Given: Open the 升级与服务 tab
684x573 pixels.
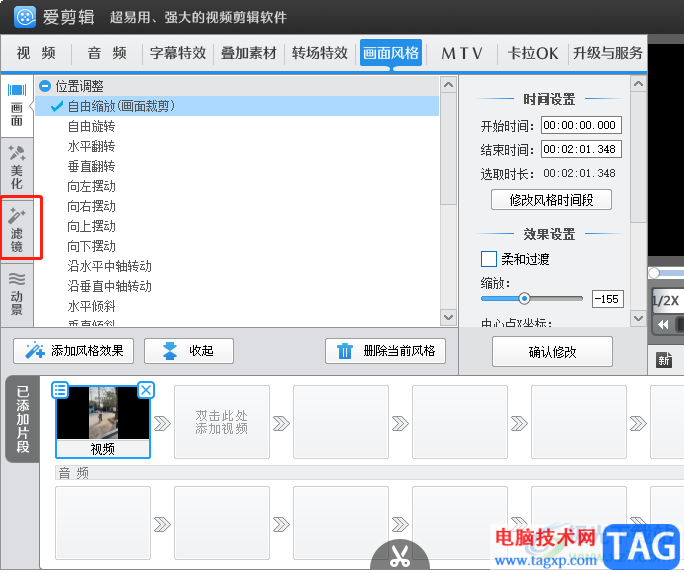Looking at the screenshot, I should (x=608, y=53).
